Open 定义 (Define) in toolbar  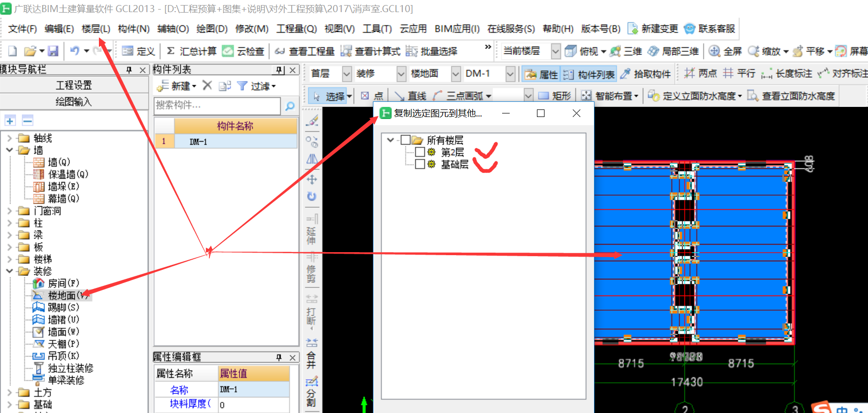pos(139,51)
